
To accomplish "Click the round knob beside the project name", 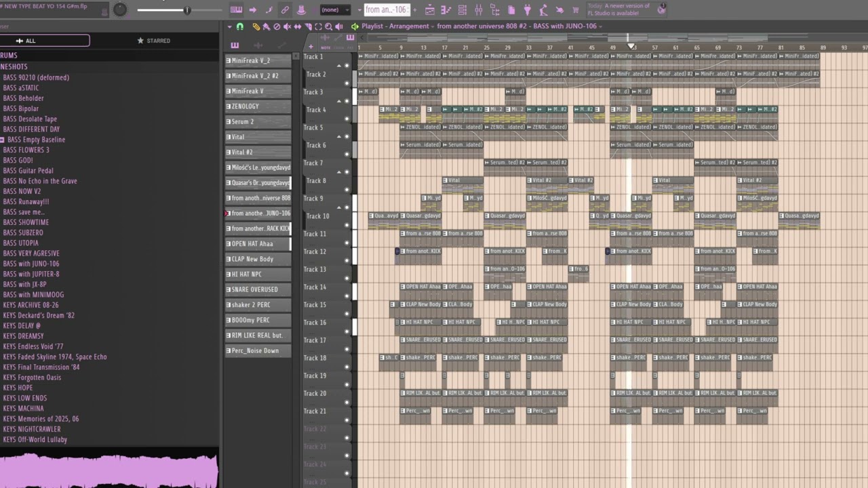I will tap(120, 9).
